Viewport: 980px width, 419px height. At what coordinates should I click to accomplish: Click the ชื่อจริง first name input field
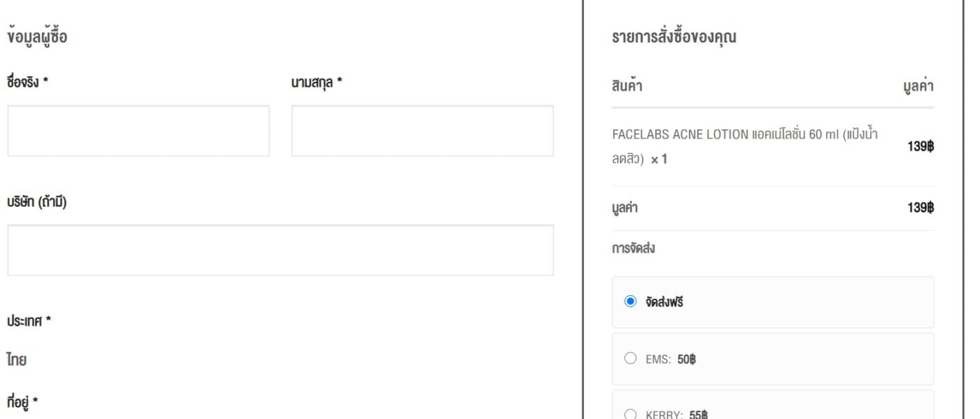[138, 130]
